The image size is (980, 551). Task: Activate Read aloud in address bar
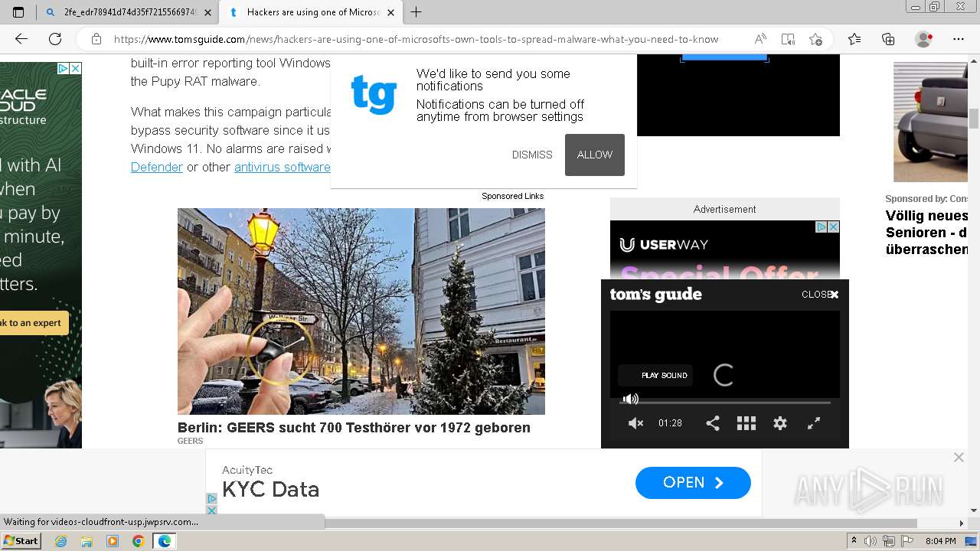tap(760, 39)
